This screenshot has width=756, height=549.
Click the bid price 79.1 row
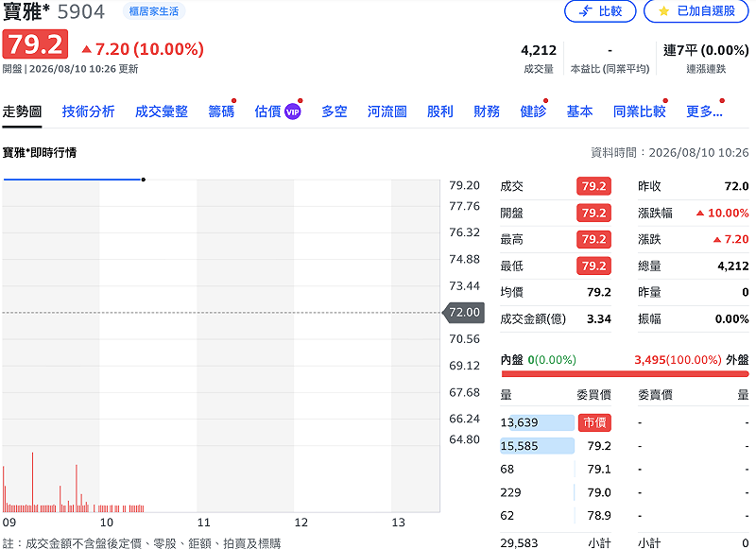tap(556, 469)
